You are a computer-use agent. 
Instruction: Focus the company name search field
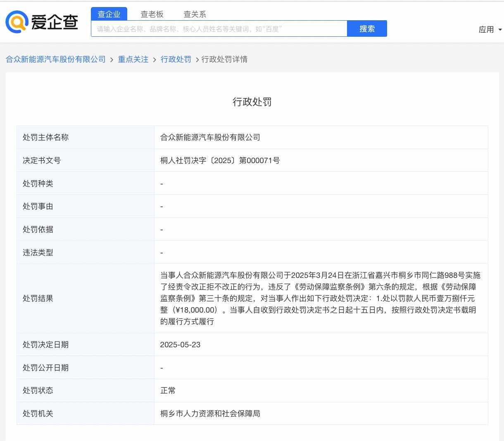pyautogui.click(x=219, y=29)
